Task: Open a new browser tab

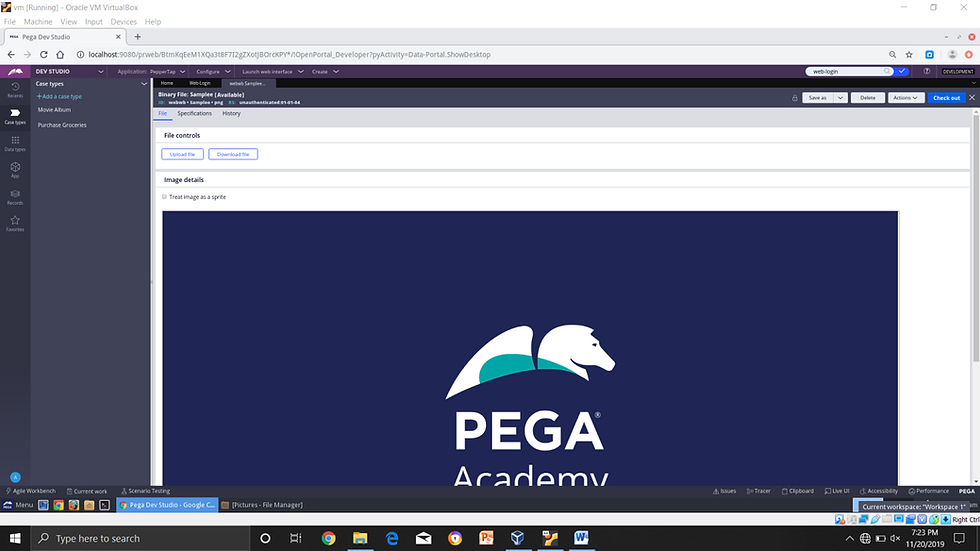Action: pos(138,37)
